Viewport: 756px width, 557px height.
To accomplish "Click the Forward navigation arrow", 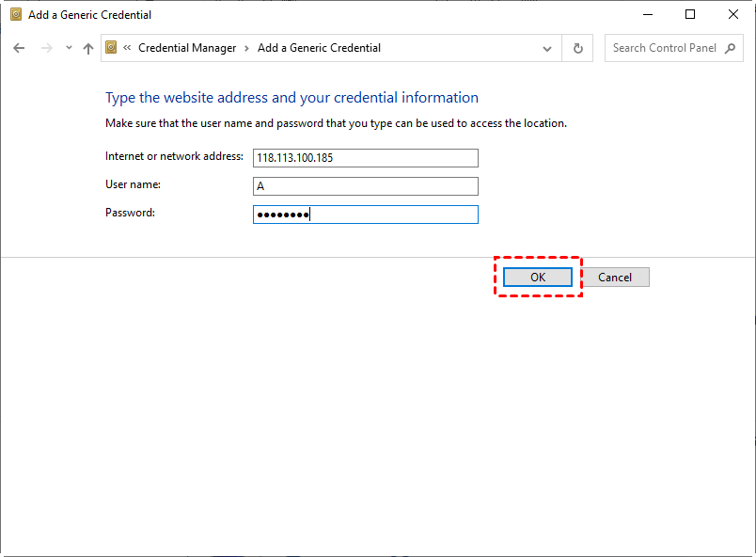I will tap(46, 48).
